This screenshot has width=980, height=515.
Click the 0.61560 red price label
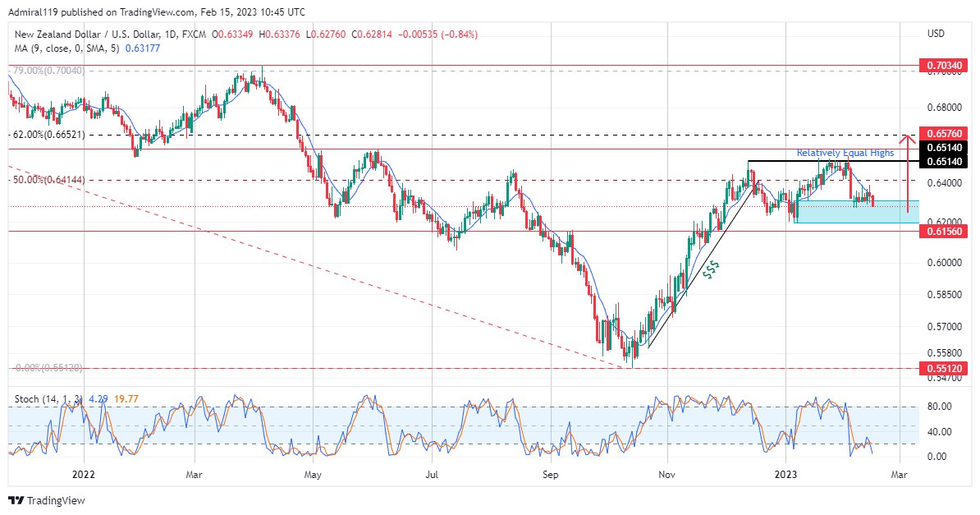pos(943,232)
